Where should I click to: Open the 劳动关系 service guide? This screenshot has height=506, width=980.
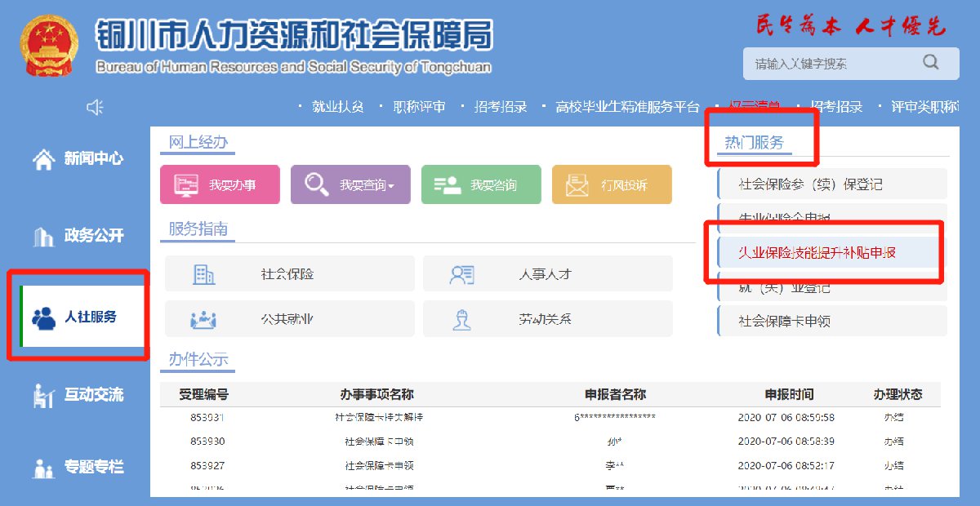(547, 319)
